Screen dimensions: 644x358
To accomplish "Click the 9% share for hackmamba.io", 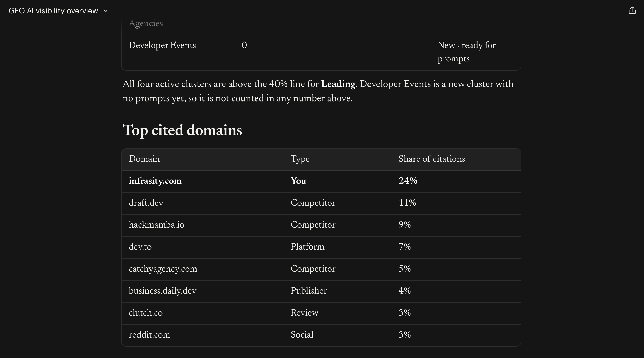I will pos(405,225).
